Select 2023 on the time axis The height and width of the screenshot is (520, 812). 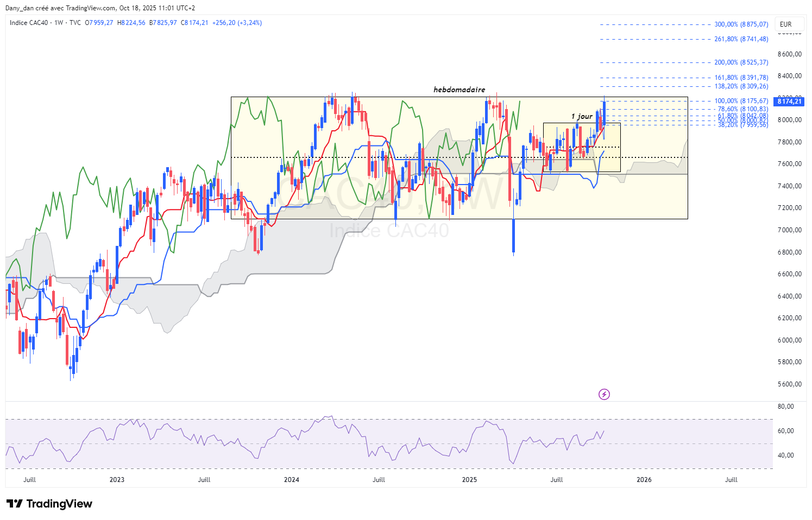point(117,479)
